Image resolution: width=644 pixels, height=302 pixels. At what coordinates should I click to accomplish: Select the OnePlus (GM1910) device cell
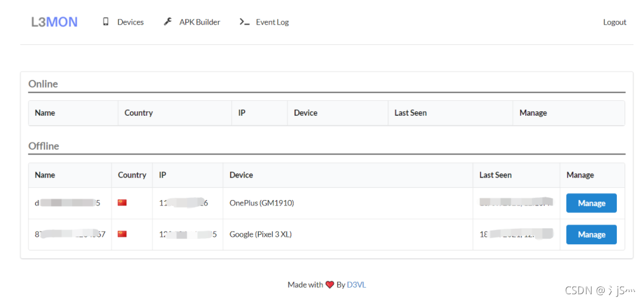(x=348, y=203)
